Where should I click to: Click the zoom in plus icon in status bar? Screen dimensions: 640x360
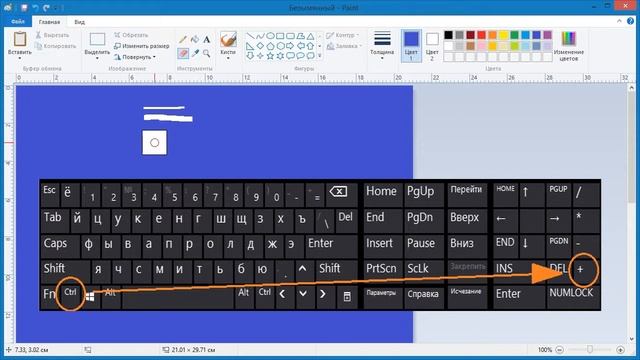[x=620, y=350]
